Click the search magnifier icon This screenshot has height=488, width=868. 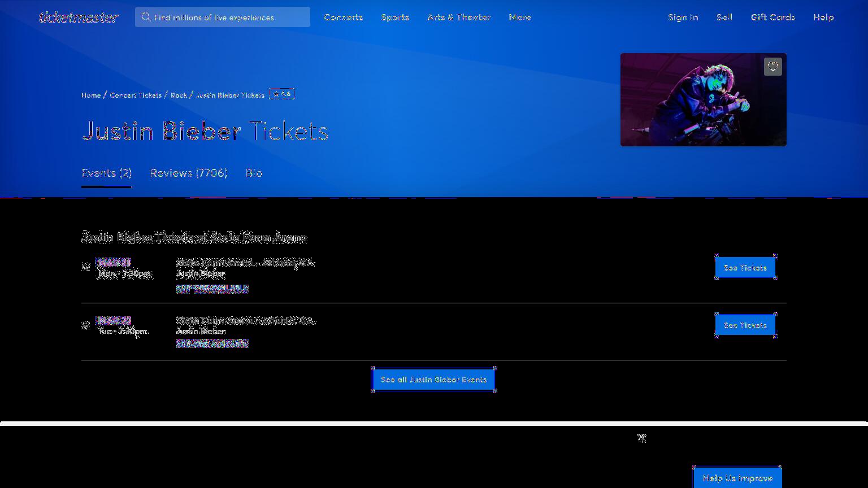[x=146, y=17]
